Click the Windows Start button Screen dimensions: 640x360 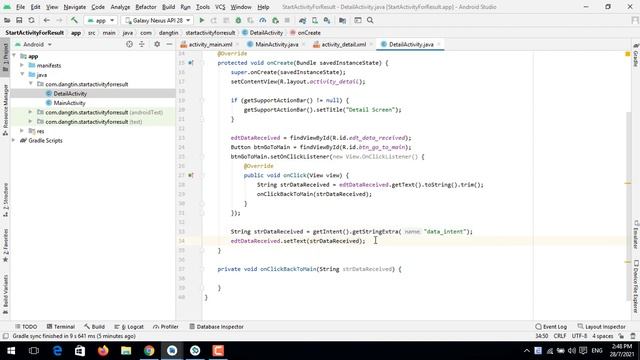click(x=11, y=351)
